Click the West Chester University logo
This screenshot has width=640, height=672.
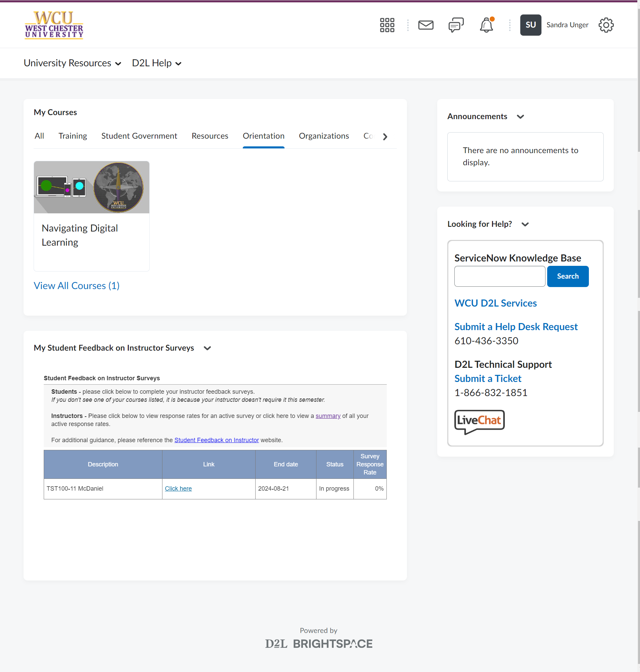(x=54, y=25)
